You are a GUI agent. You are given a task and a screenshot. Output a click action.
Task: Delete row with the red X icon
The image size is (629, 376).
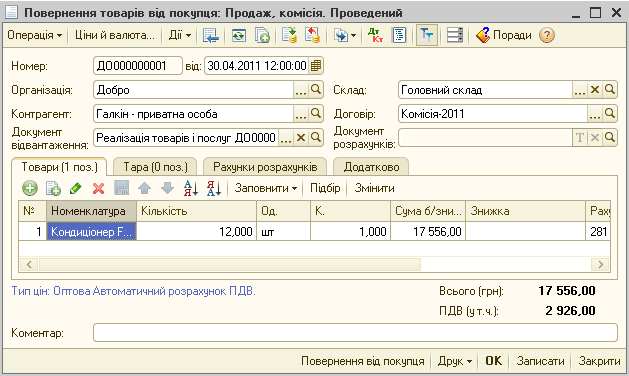[x=98, y=188]
